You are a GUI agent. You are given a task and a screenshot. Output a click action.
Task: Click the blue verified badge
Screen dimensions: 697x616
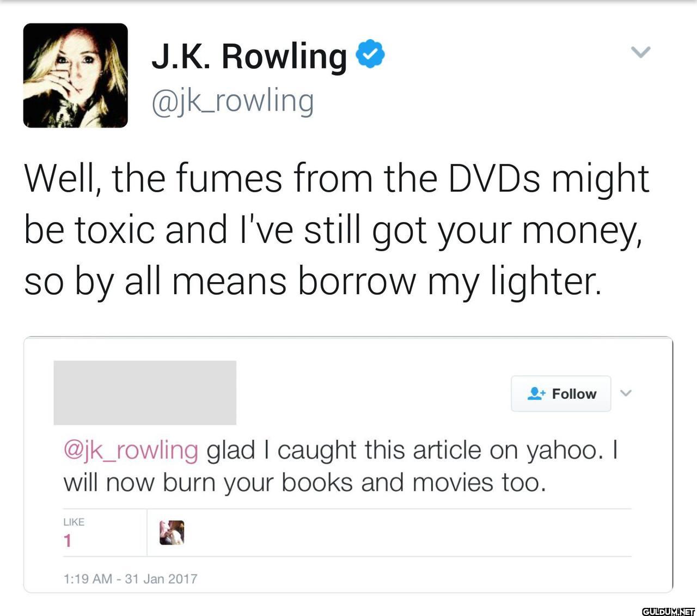coord(370,53)
